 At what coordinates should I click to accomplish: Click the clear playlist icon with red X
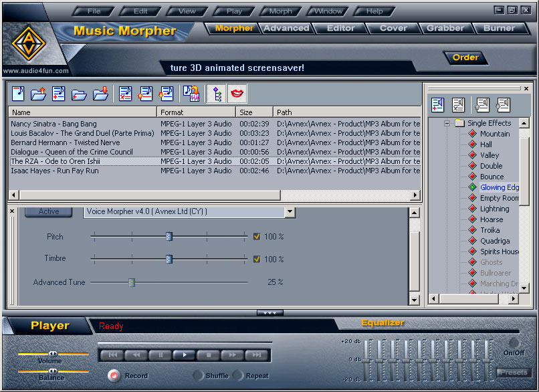(x=125, y=94)
